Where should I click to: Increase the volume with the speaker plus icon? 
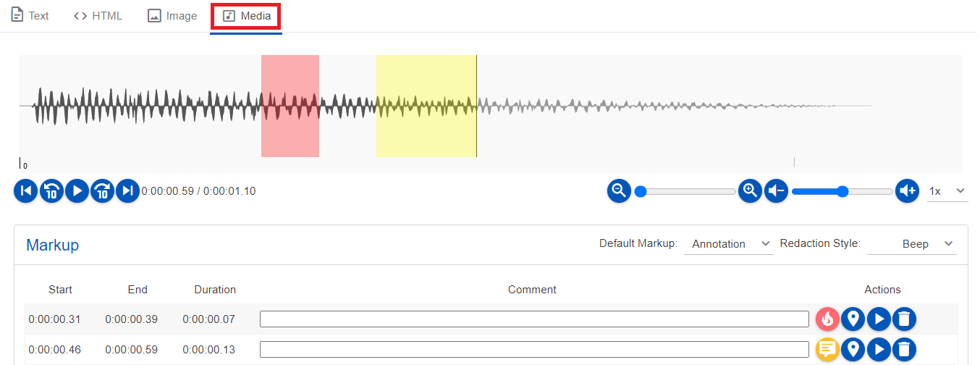(908, 191)
